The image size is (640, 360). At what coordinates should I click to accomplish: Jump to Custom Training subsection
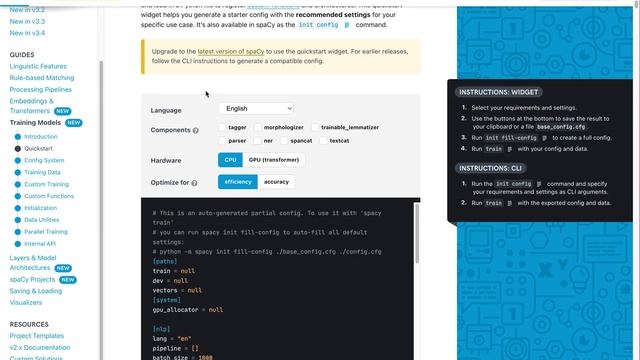(x=47, y=184)
